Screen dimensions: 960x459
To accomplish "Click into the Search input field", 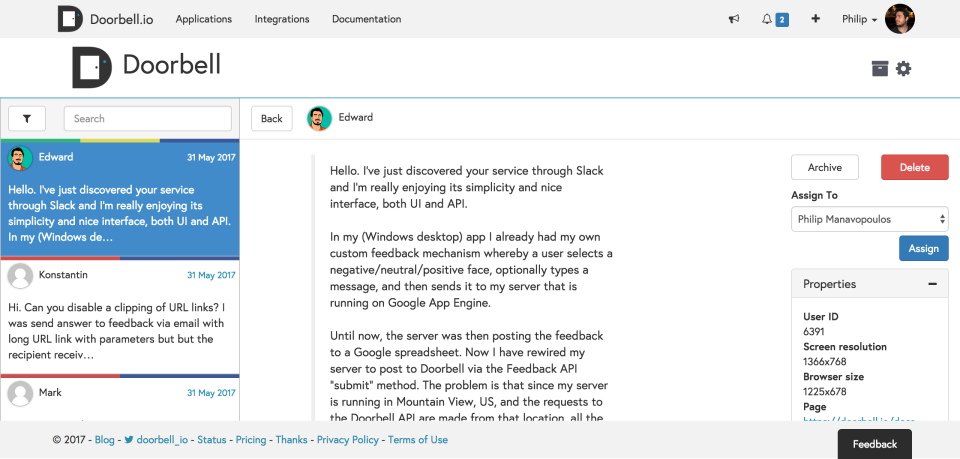I will tap(148, 119).
